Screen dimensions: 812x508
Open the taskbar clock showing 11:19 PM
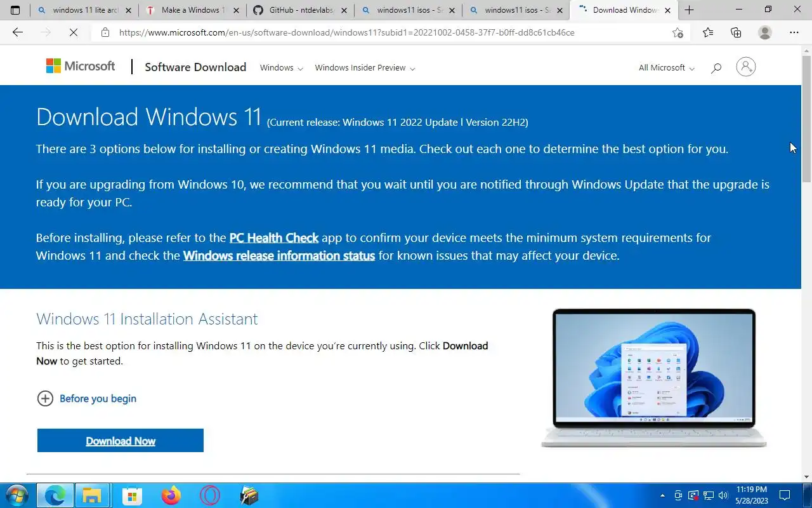[752, 495]
